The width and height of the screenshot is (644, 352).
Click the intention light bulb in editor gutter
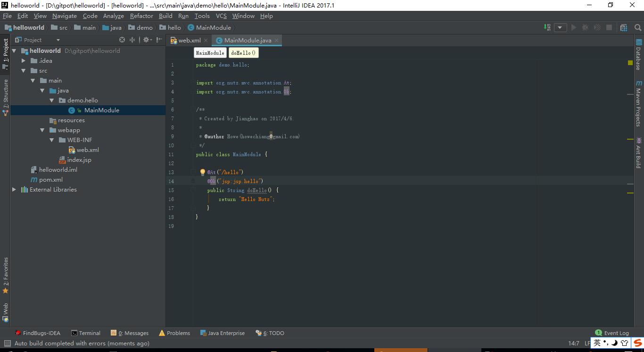[x=203, y=172]
